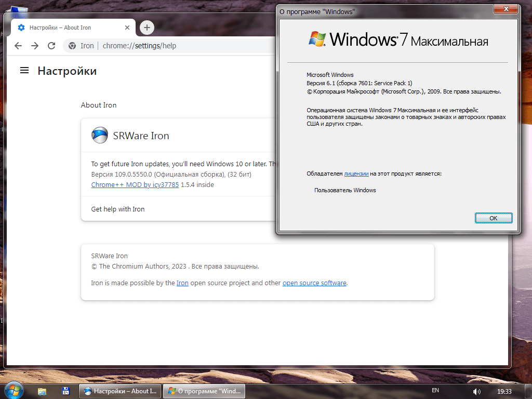Click the 19:33 taskbar clock
This screenshot has height=399, width=532.
coord(504,392)
